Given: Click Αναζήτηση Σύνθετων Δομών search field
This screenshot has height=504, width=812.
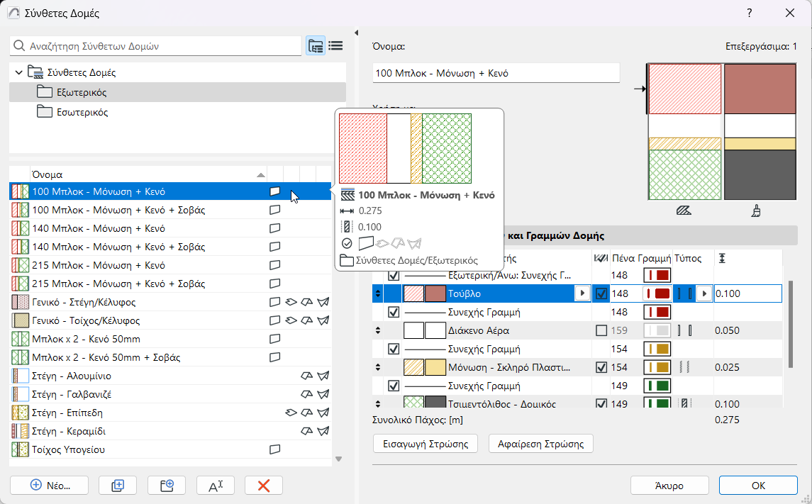Looking at the screenshot, I should click(155, 45).
